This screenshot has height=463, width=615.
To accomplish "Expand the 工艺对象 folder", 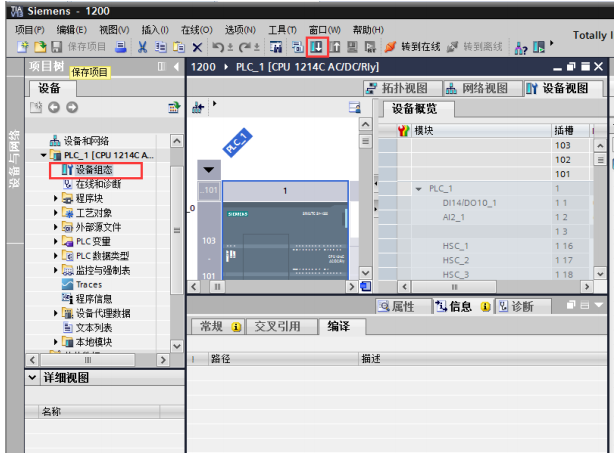I will pyautogui.click(x=55, y=213).
